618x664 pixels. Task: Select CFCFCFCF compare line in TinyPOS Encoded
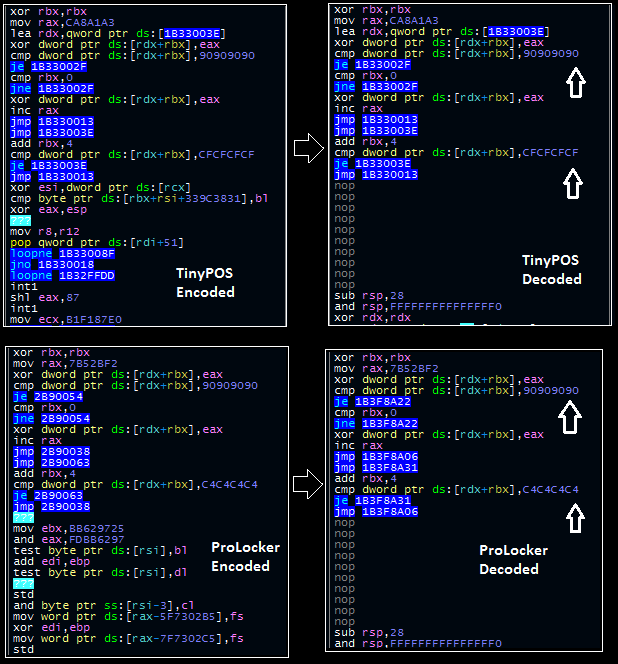(x=132, y=155)
